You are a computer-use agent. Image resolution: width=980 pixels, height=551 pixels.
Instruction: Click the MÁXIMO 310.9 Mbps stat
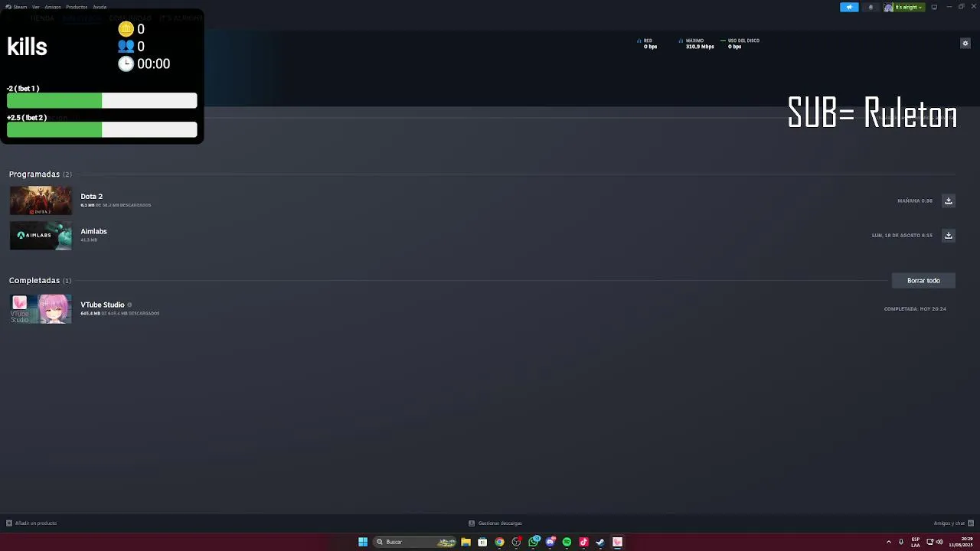tap(696, 44)
